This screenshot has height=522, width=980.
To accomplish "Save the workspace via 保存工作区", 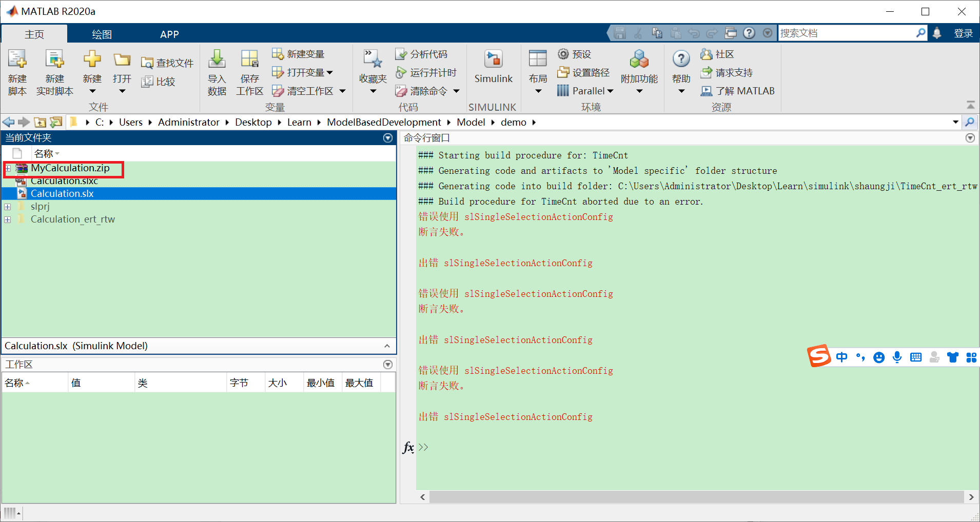I will 250,72.
